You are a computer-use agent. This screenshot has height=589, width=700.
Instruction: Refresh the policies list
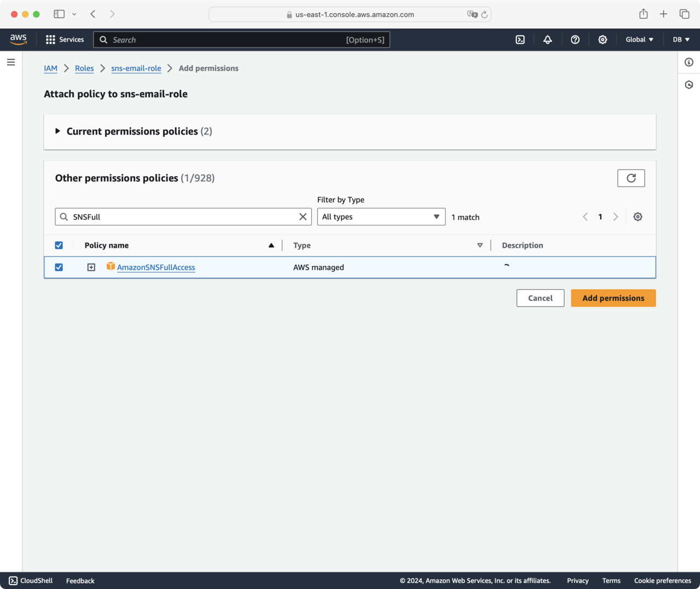631,178
